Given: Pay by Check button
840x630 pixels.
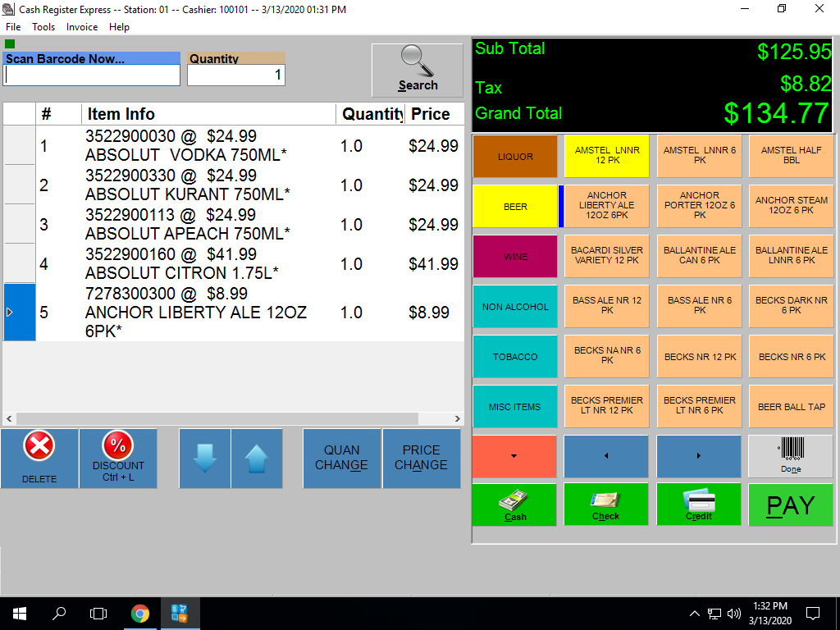Looking at the screenshot, I should [606, 504].
